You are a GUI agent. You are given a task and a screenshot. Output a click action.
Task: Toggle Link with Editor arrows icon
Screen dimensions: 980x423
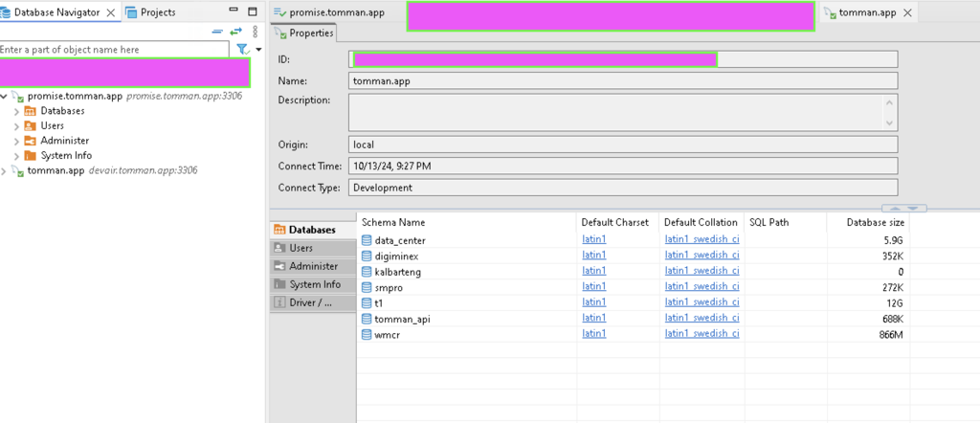(x=235, y=32)
